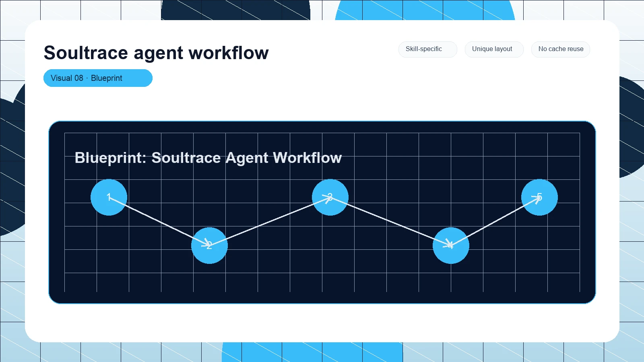Click the Blueprint: Soultrace Agent Workflow title

click(x=208, y=158)
